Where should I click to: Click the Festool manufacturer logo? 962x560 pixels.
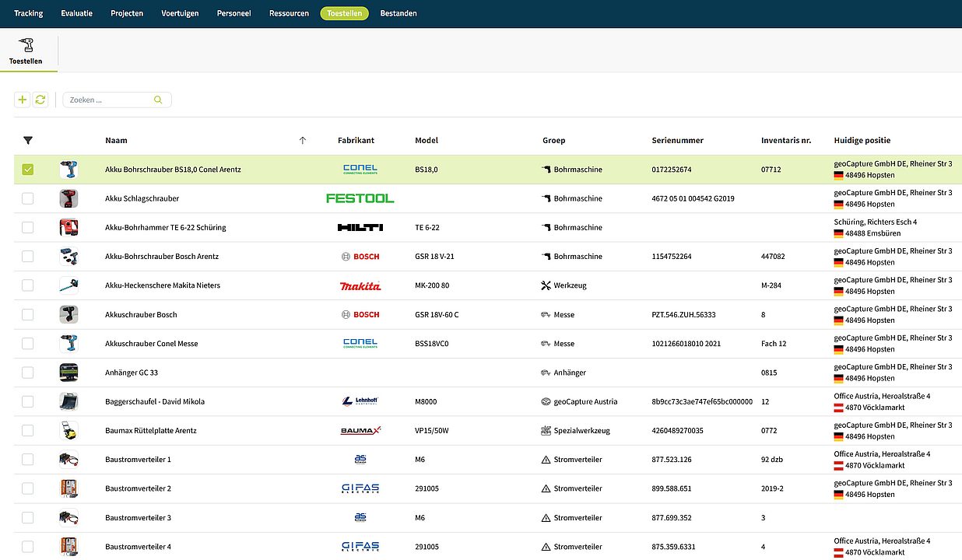[360, 198]
